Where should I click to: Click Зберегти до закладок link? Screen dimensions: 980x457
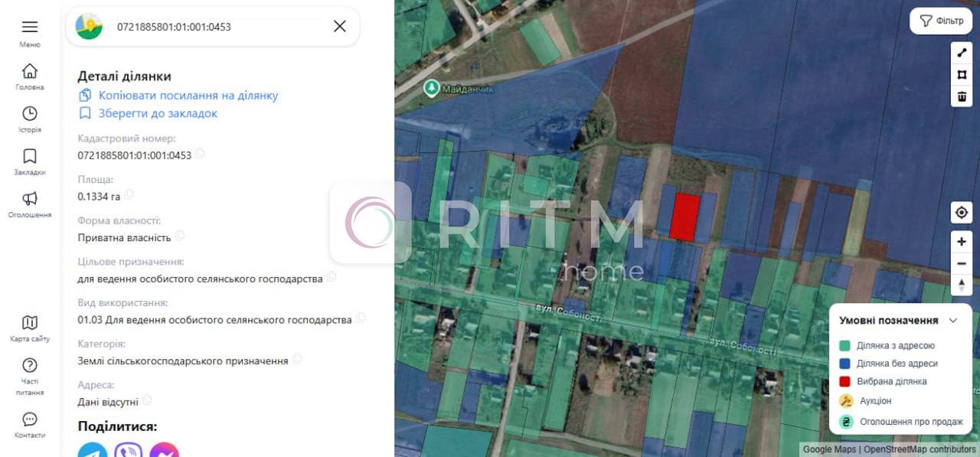157,113
